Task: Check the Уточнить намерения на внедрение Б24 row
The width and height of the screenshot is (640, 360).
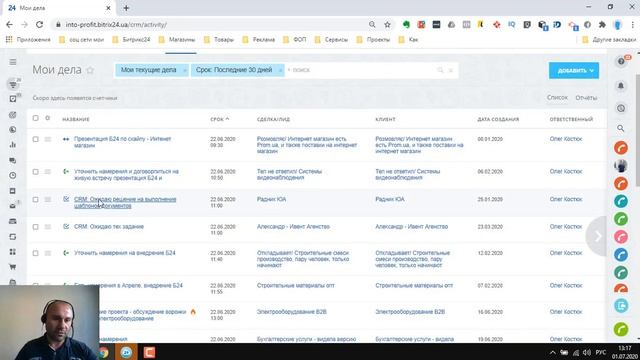Action: 36,253
